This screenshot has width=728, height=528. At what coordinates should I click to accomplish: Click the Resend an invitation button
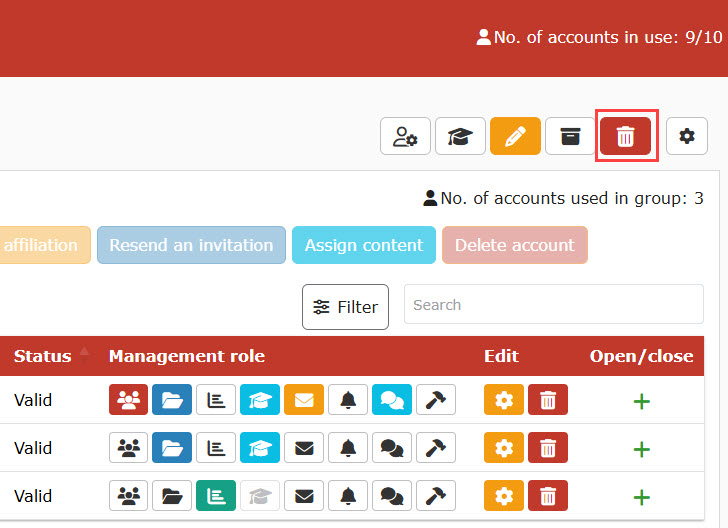pyautogui.click(x=191, y=245)
